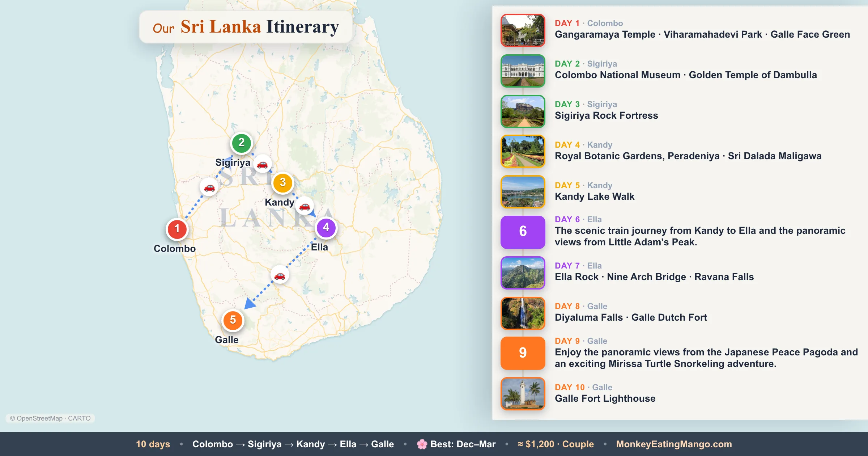
Task: Open the Day 4 Botanic Gardens thumbnail
Action: coord(523,151)
